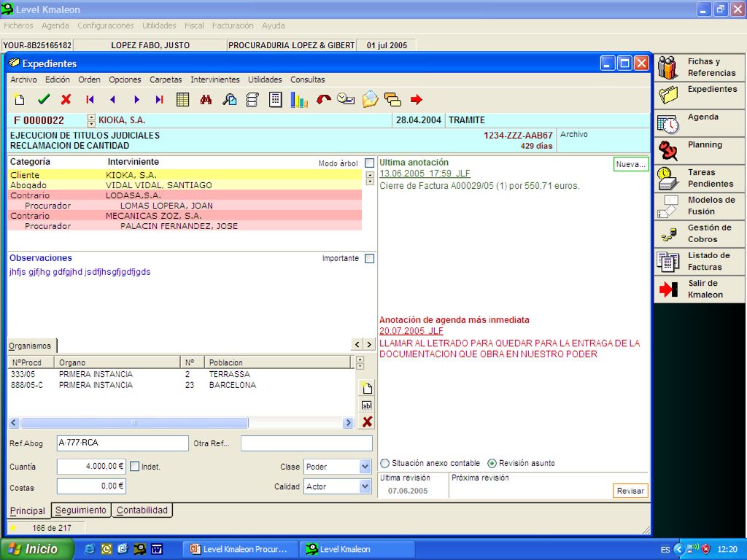The image size is (747, 560).
Task: Open the overlapping windows toolbar icon
Action: pyautogui.click(x=392, y=99)
